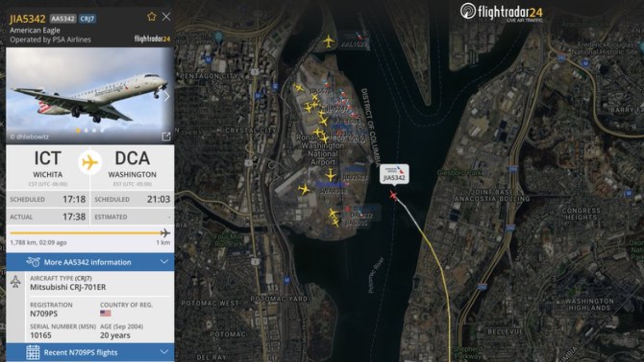Viewport: 644px width, 362px height.
Task: Click the flightradar24 logo at top right
Action: click(501, 12)
